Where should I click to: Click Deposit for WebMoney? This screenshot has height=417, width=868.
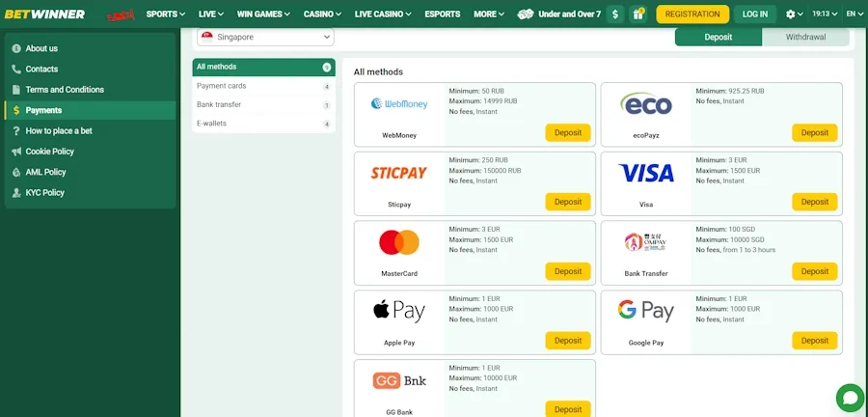(x=568, y=133)
